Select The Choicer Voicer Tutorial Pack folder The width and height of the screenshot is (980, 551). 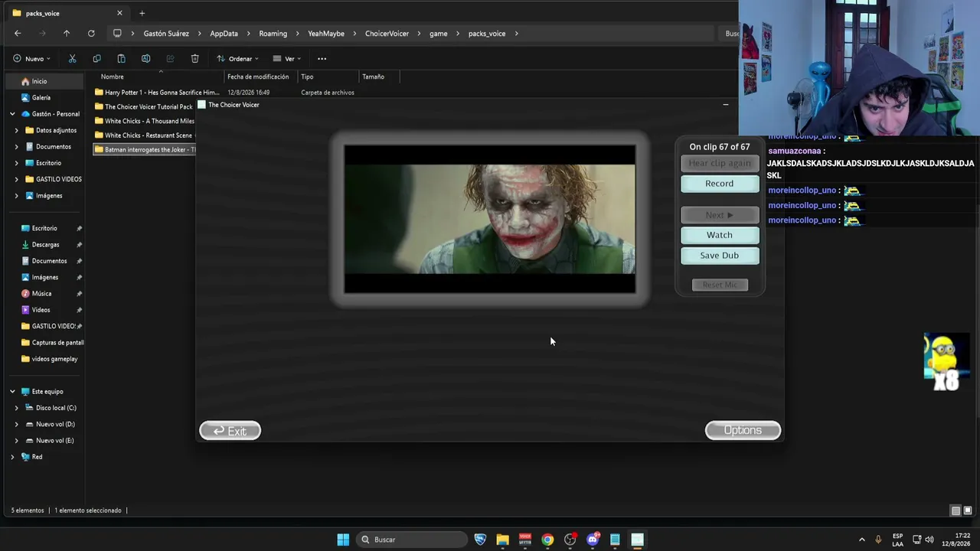click(144, 107)
